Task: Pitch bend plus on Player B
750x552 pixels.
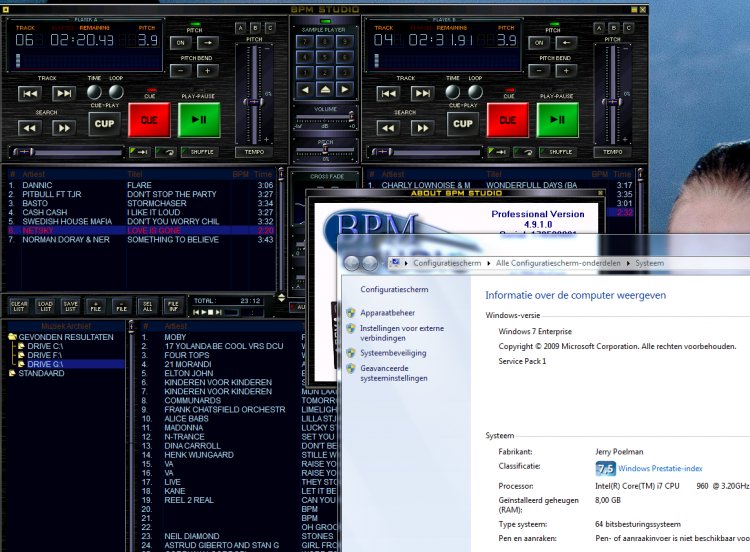Action: pyautogui.click(x=566, y=71)
